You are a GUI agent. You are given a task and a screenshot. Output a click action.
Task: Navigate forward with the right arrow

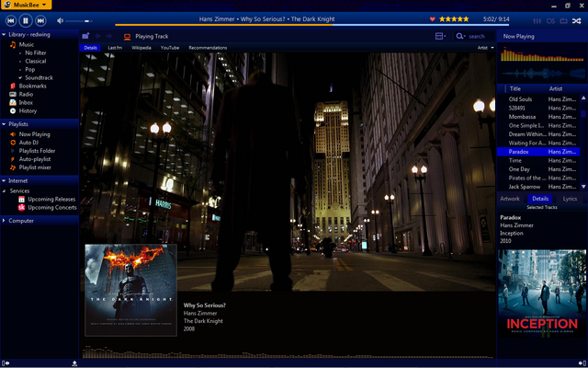[x=109, y=36]
